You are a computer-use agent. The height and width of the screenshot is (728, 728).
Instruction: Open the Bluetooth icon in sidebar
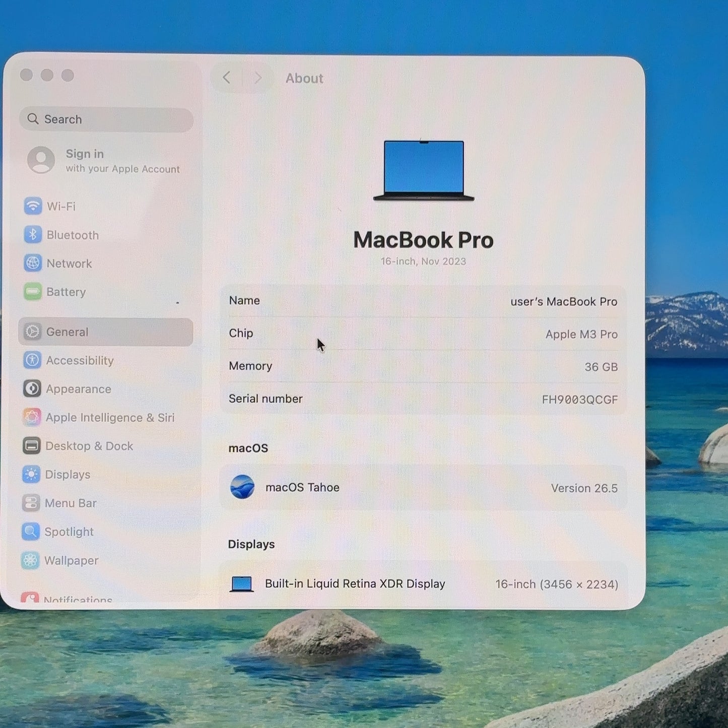33,235
